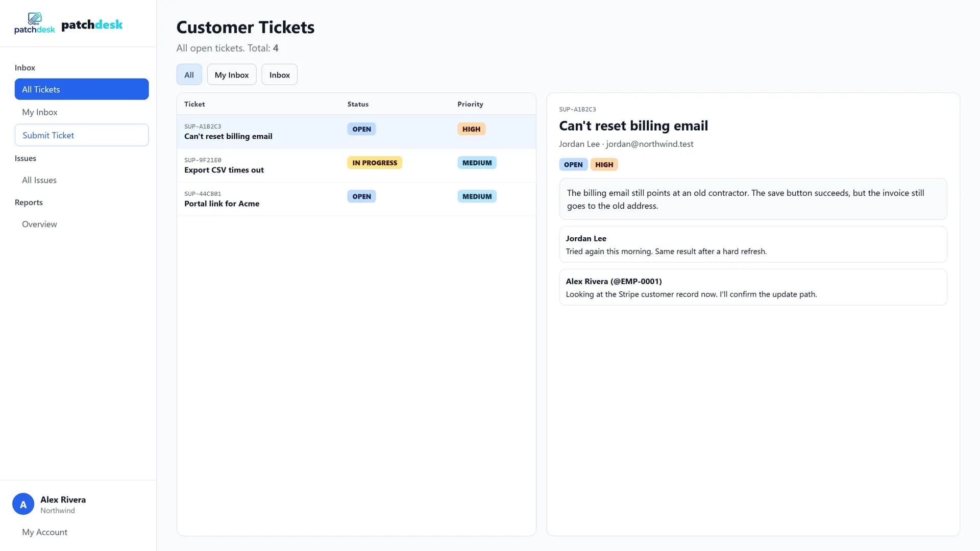Open All Tickets in sidebar
Viewport: 980px width, 551px height.
click(82, 89)
